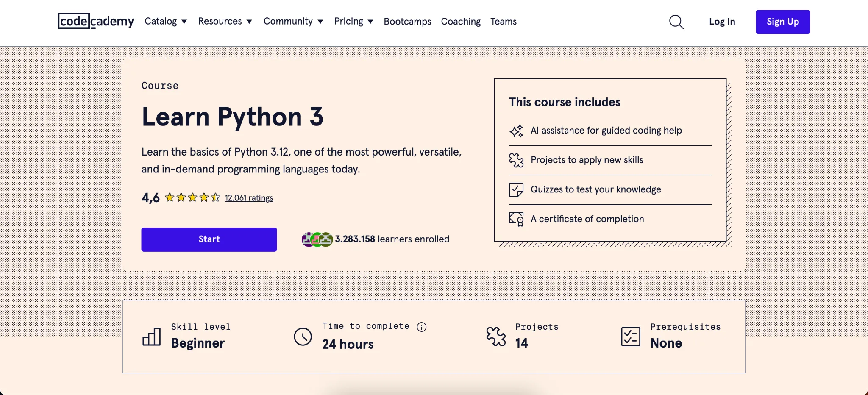Click the clock icon for Time to complete
The width and height of the screenshot is (868, 395).
point(303,337)
